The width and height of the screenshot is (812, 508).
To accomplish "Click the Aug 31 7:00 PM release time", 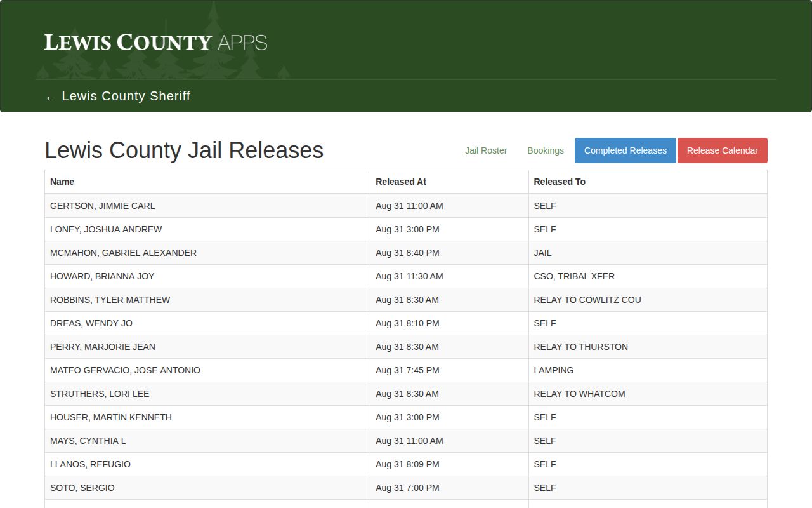I will [407, 488].
